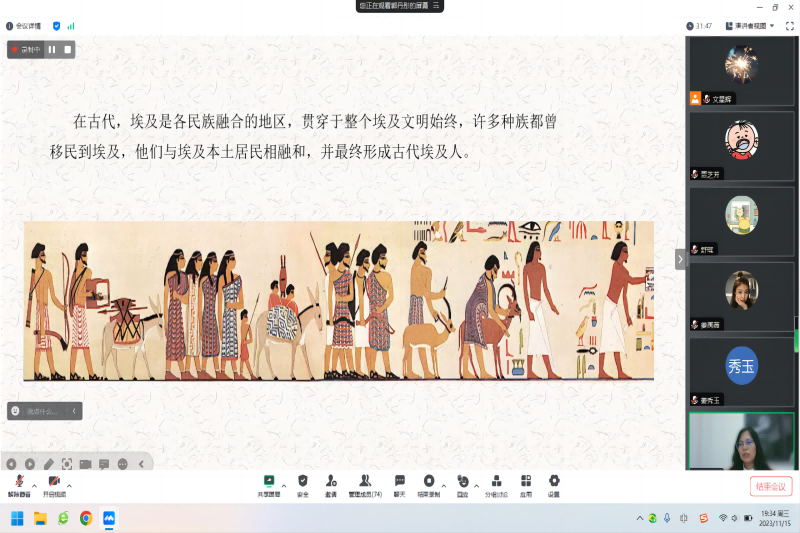Image resolution: width=800 pixels, height=533 pixels.
Task: Open the volume speaker tray icon
Action: coord(735,518)
